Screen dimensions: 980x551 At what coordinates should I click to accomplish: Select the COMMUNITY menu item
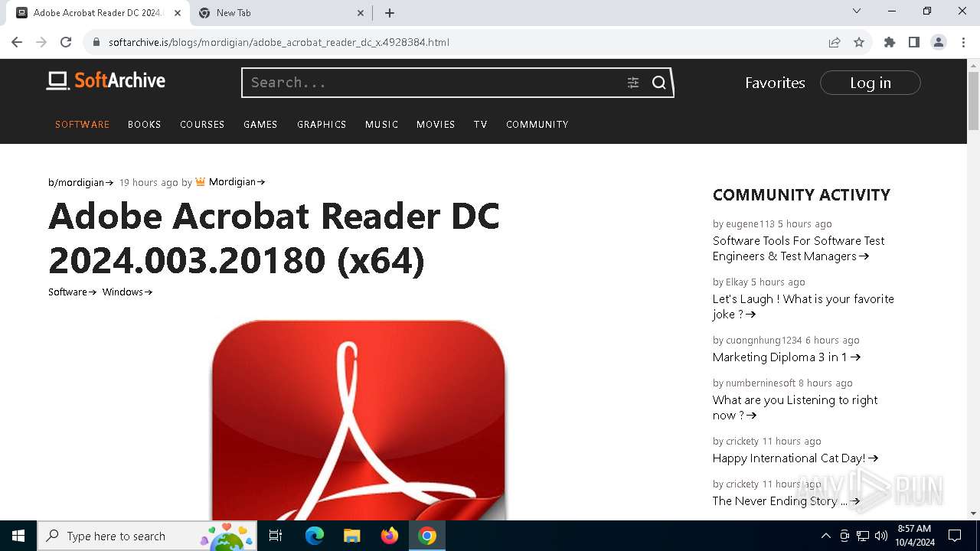click(537, 124)
